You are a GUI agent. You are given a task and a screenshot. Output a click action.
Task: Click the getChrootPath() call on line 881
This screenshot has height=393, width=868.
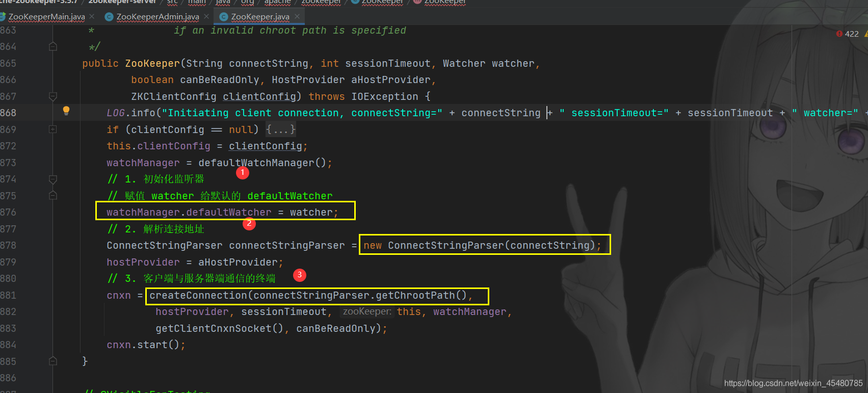tap(421, 295)
